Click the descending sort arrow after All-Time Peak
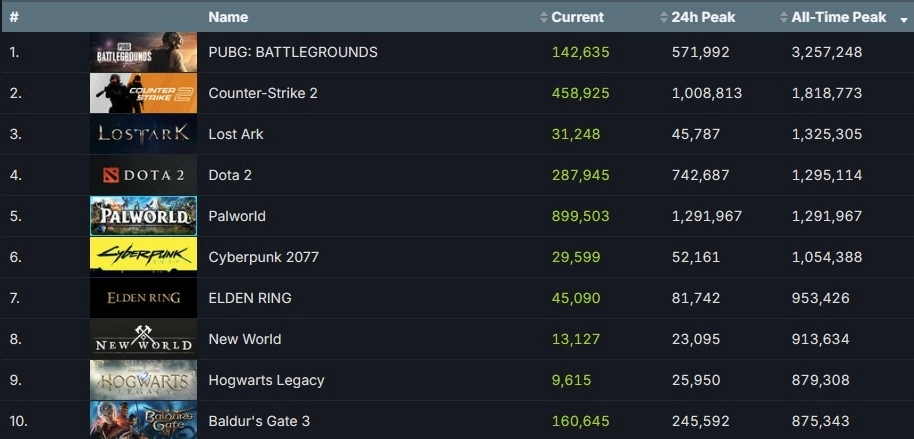This screenshot has width=914, height=439. tap(903, 19)
